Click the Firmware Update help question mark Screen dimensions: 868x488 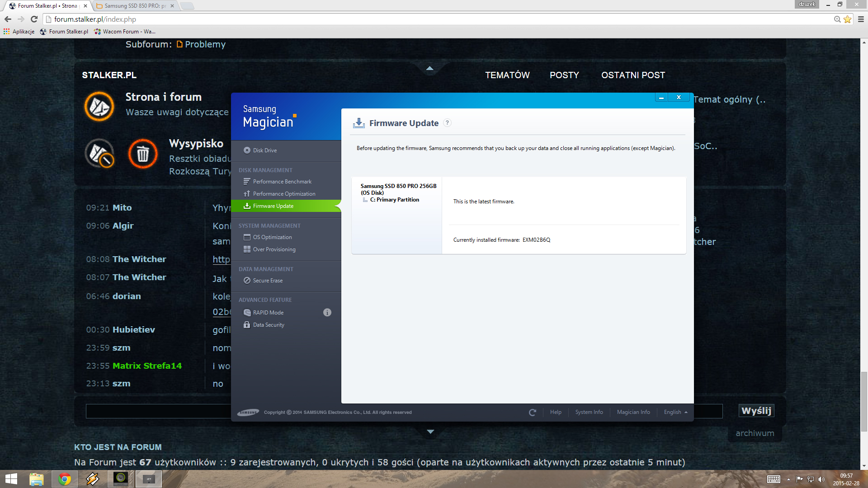pos(447,123)
